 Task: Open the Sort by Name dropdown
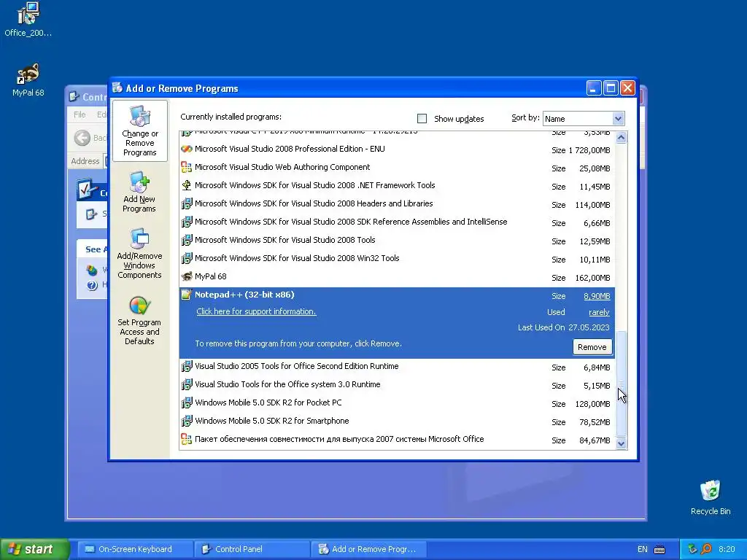584,119
